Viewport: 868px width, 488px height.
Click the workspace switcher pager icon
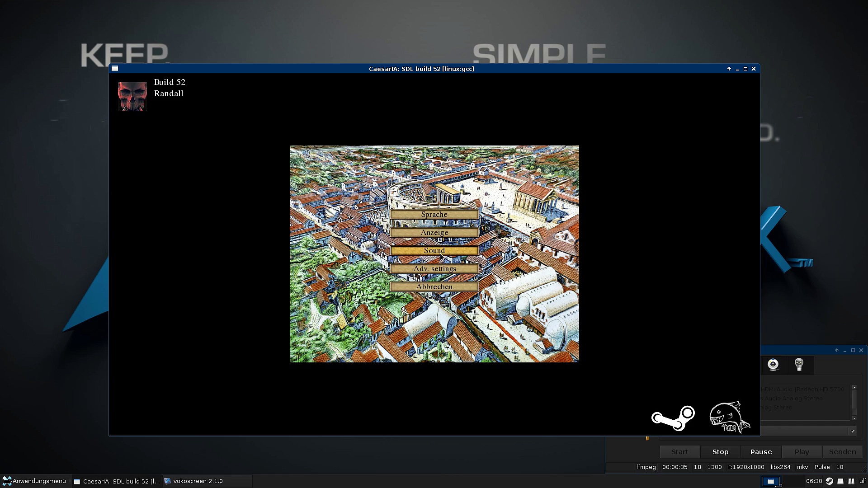(771, 481)
